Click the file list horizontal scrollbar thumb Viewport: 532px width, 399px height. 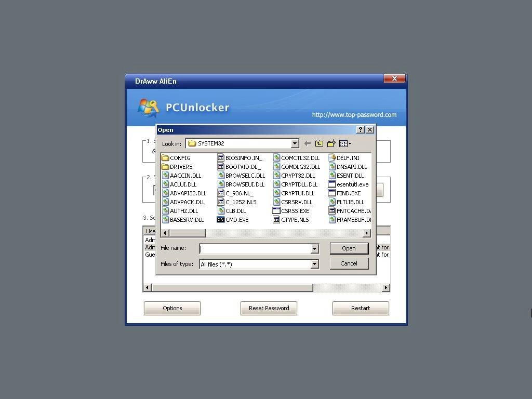pyautogui.click(x=187, y=233)
